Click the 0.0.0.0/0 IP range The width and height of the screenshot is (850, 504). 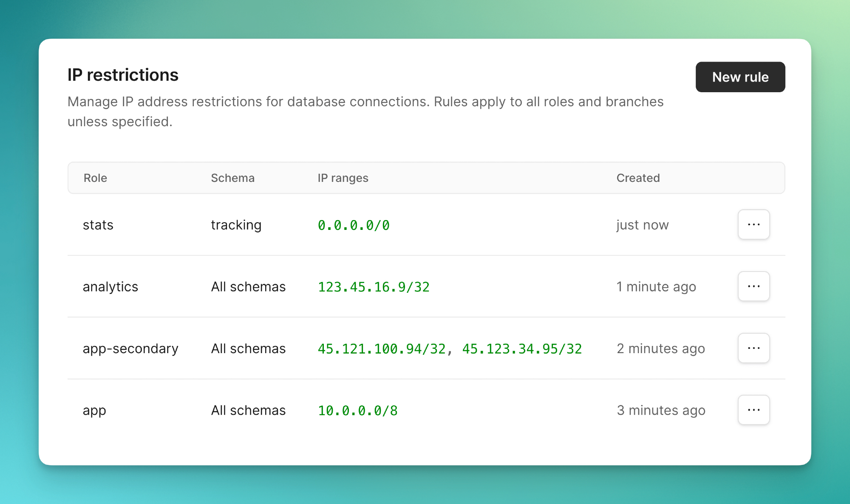tap(354, 225)
